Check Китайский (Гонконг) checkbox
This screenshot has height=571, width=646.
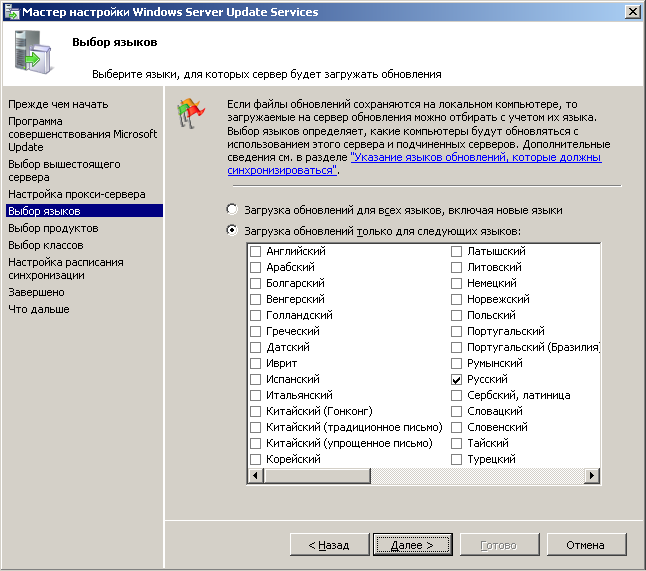(255, 411)
